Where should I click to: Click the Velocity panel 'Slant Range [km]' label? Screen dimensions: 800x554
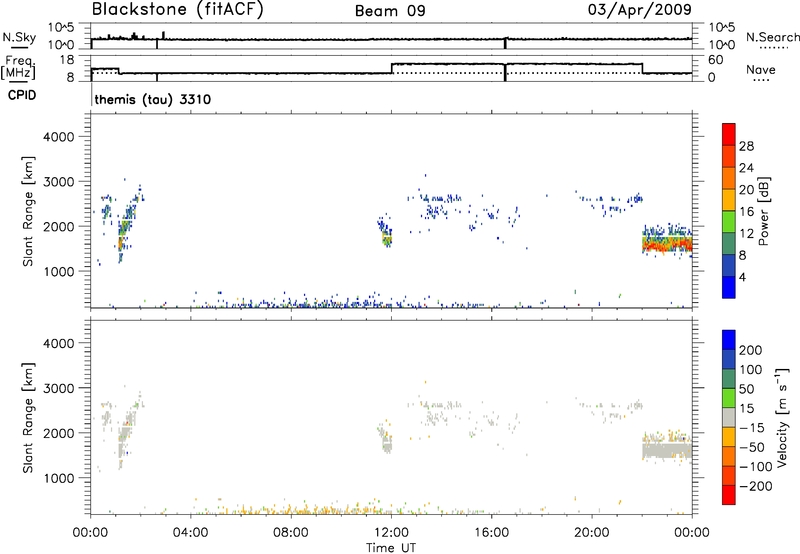28,417
